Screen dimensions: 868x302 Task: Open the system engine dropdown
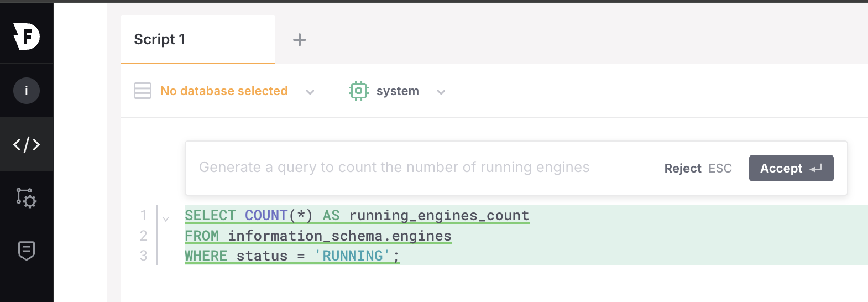(x=398, y=91)
